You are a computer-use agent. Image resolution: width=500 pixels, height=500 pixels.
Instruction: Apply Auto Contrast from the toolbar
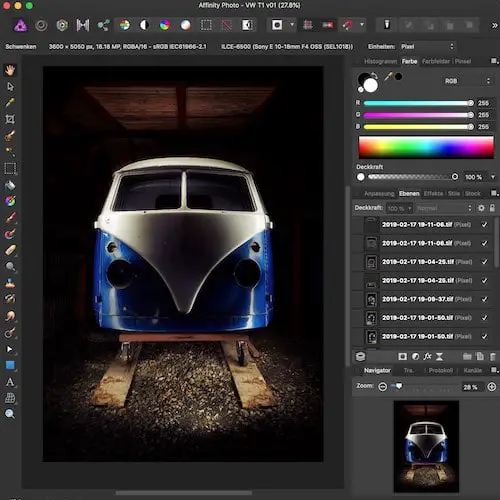[144, 25]
